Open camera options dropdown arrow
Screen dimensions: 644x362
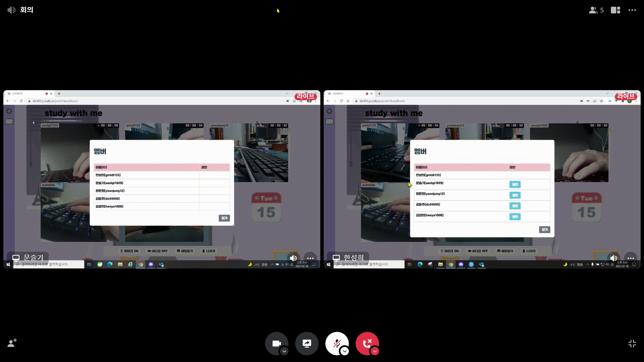pos(284,351)
